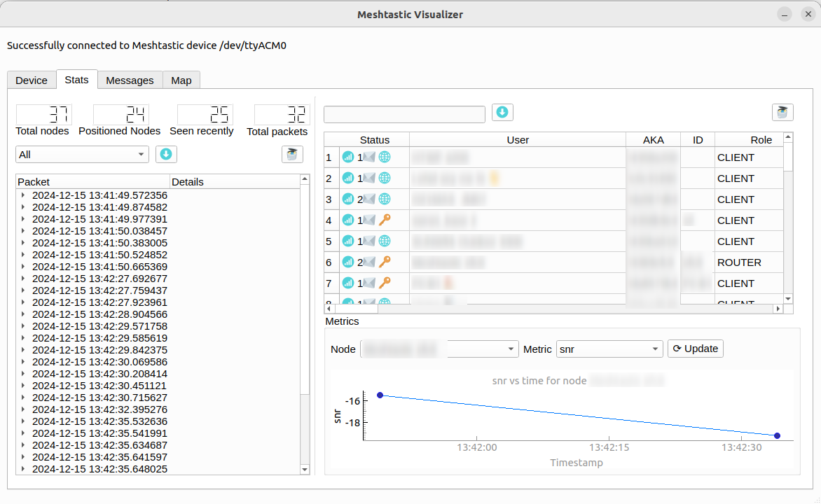Click envelope icon in node row 4
Screen dimensions: 821x504
369,220
